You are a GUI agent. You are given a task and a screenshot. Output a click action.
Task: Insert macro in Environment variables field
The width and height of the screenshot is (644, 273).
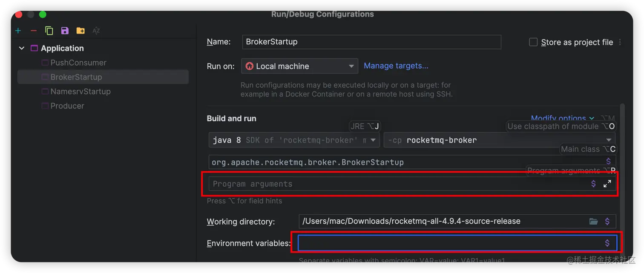click(x=607, y=243)
